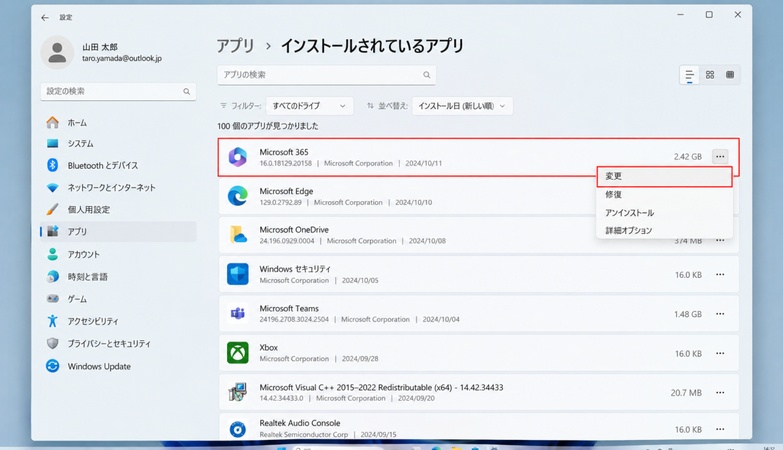Screen dimensions: 783x450
Task: Click the Microsoft Edge app icon
Action: pyautogui.click(x=238, y=196)
